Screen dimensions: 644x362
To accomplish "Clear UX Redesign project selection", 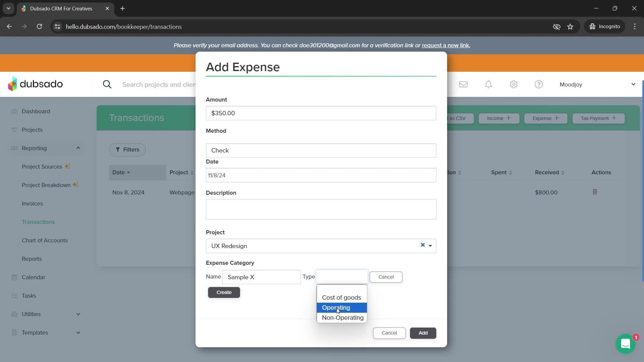I will [423, 245].
